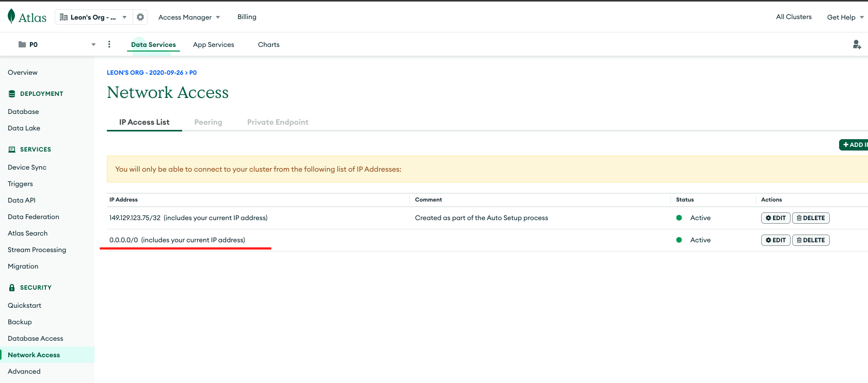Switch to App Services tab
Image resolution: width=868 pixels, height=383 pixels.
pyautogui.click(x=214, y=45)
